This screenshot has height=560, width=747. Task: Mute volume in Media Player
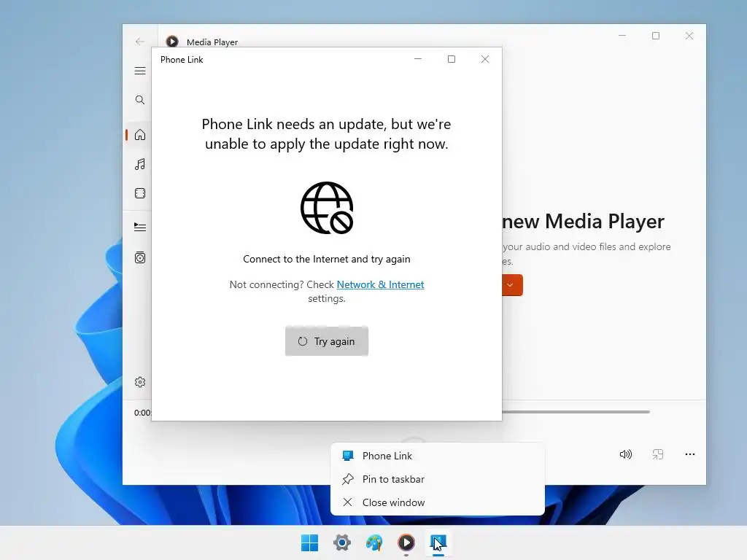(x=625, y=454)
